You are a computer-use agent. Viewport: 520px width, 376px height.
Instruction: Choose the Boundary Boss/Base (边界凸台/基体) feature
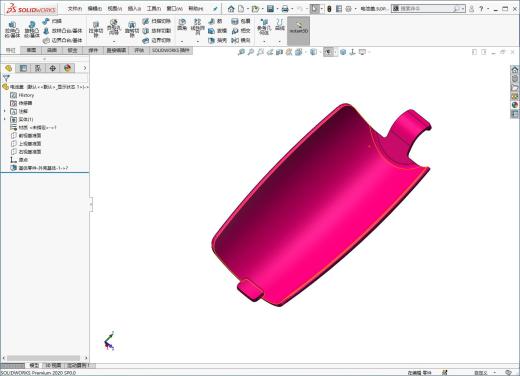[x=62, y=40]
